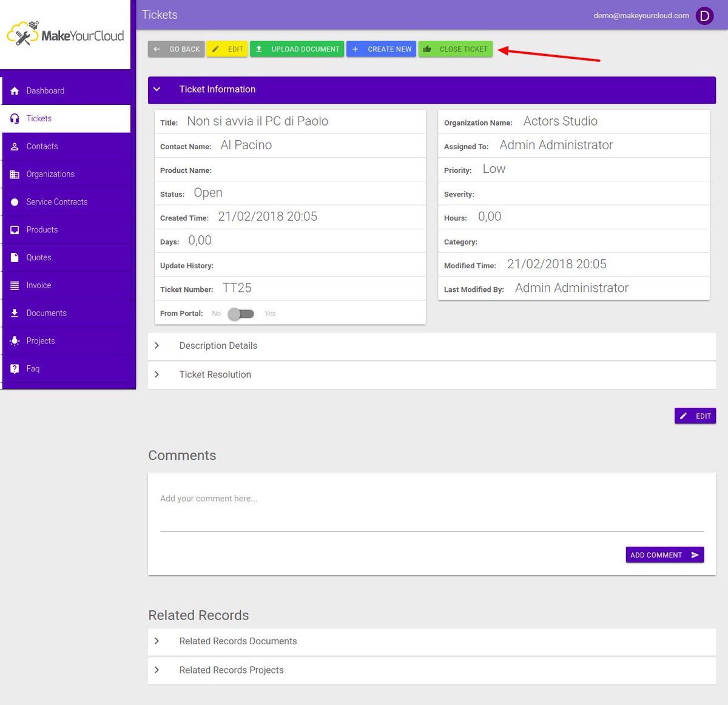Image resolution: width=728 pixels, height=705 pixels.
Task: Open Projects in the sidebar
Action: click(67, 341)
